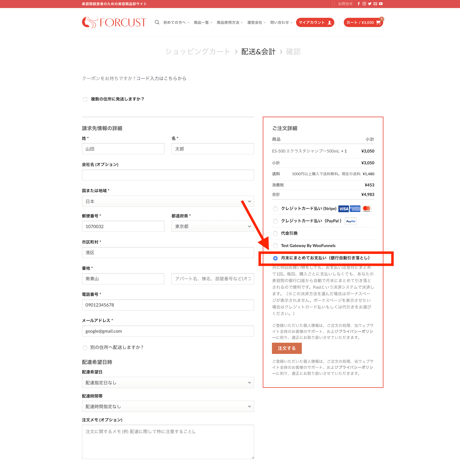Viewport: 460px width, 476px height.
Task: Select クレジットカード払い (Stripe) radio button
Action: 275,209
